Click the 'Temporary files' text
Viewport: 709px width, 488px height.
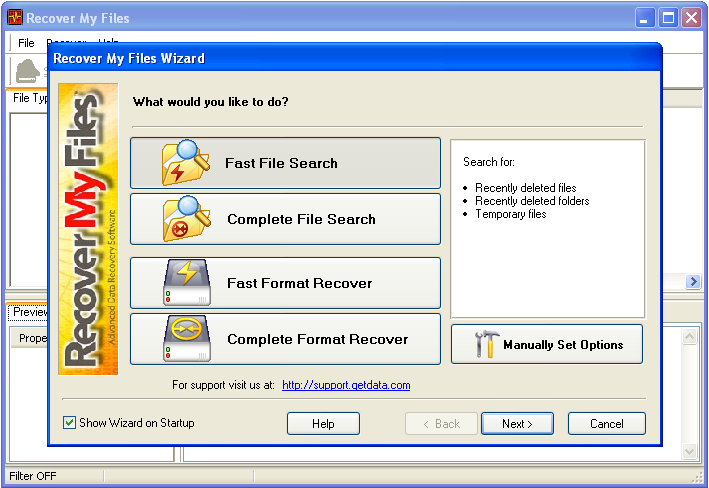point(510,214)
